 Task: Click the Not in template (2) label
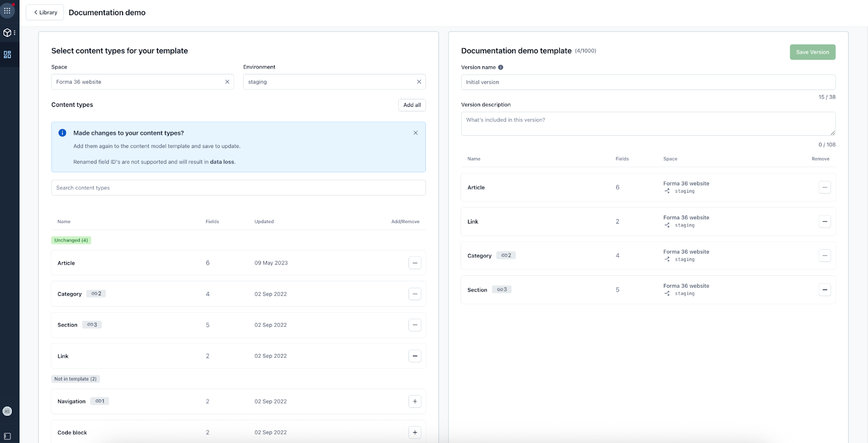pos(75,379)
